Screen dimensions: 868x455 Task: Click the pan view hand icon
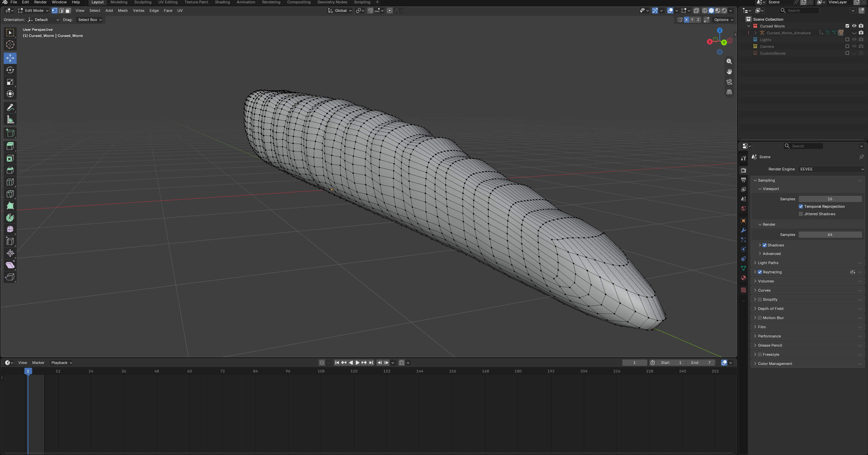[x=729, y=72]
